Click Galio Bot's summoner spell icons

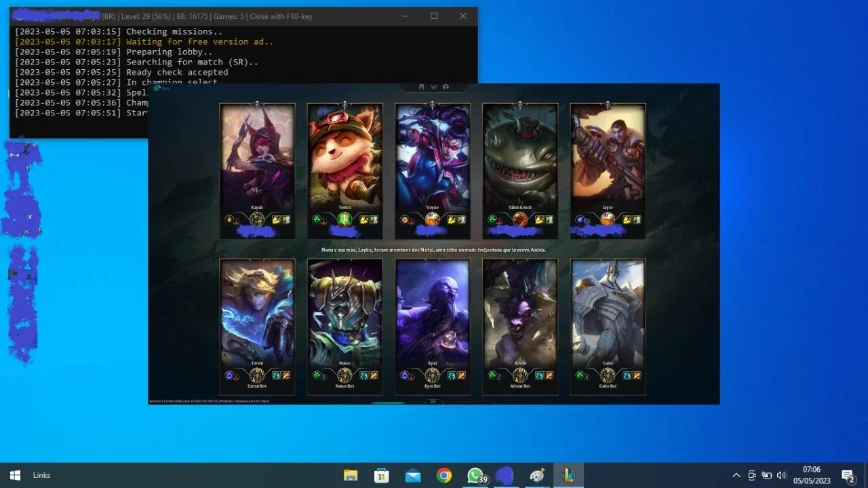point(632,375)
